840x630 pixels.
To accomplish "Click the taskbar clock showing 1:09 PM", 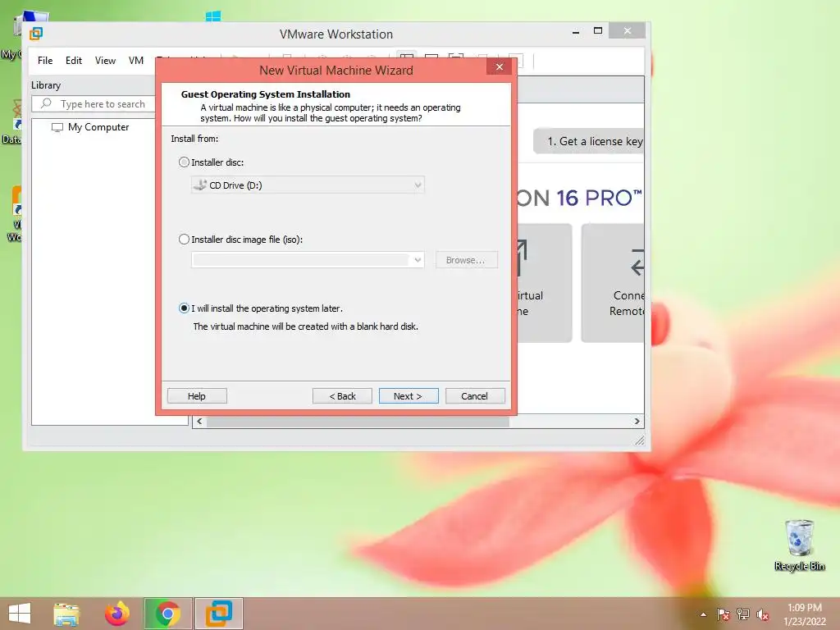I will click(x=804, y=614).
